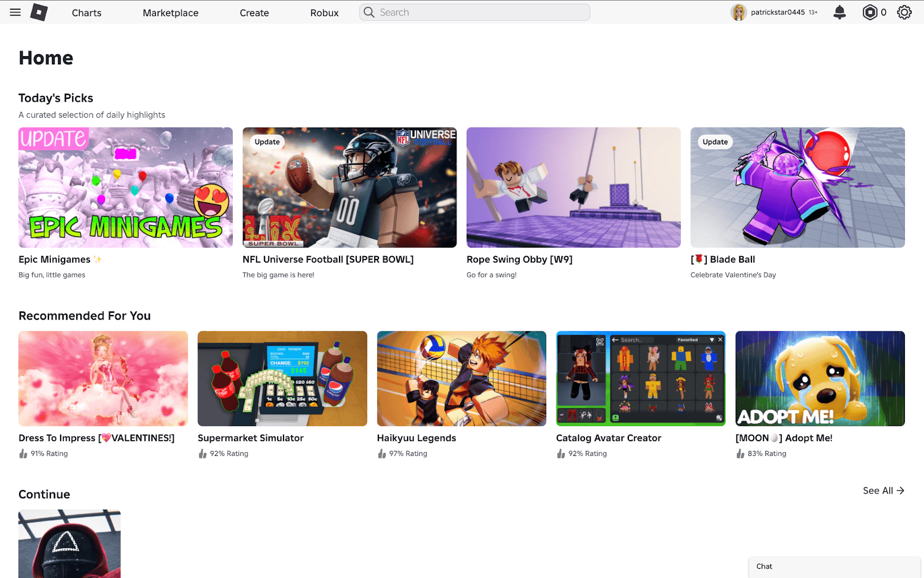The image size is (924, 578).
Task: Click the "Big fun, little games" subtitle
Action: coord(52,275)
